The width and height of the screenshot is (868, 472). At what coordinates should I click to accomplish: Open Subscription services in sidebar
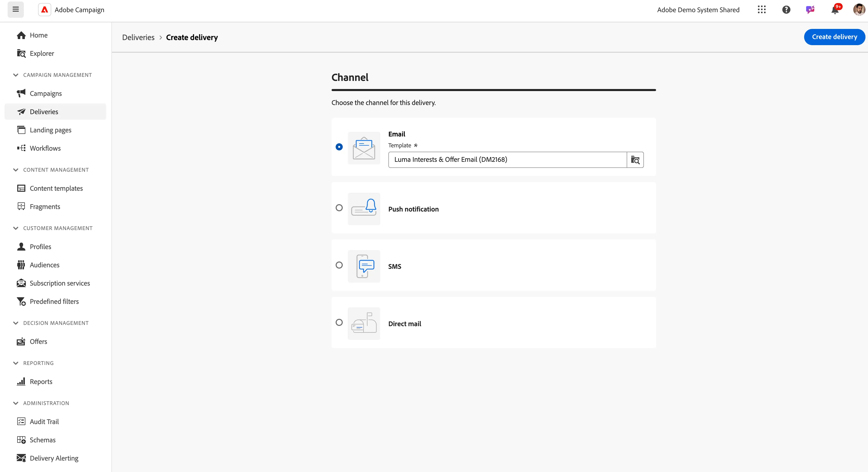[x=55, y=283]
